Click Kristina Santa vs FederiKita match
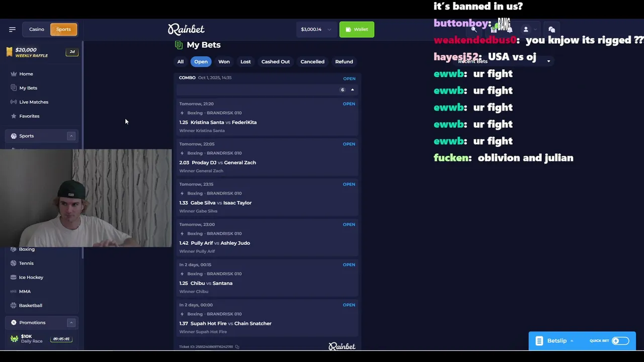This screenshot has height=362, width=644. pos(223,122)
